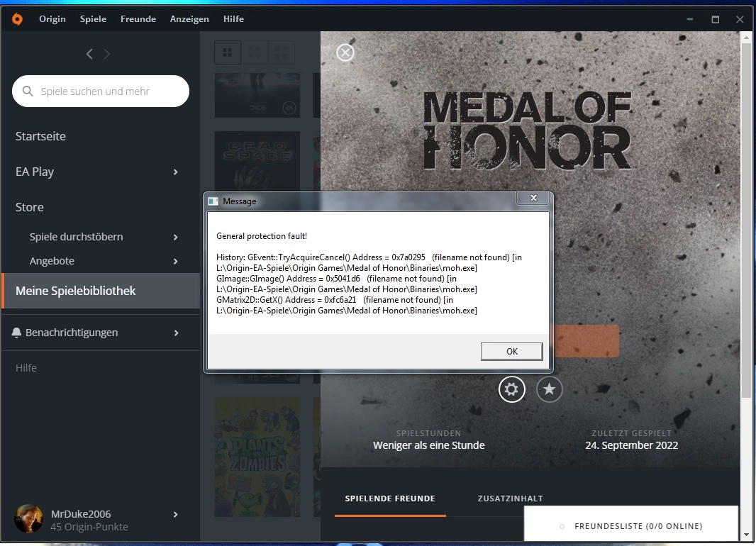Click the MrDuke2006 avatar picture
The image size is (756, 546).
(28, 519)
